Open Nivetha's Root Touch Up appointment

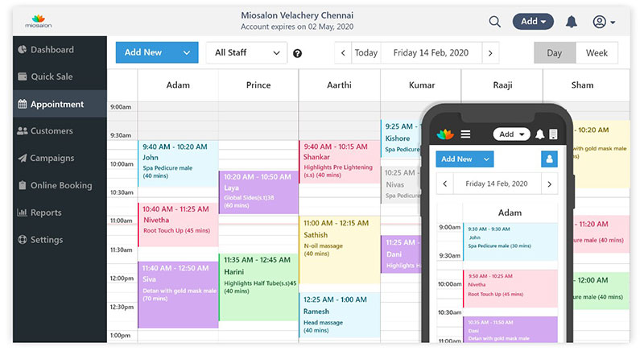coord(178,225)
